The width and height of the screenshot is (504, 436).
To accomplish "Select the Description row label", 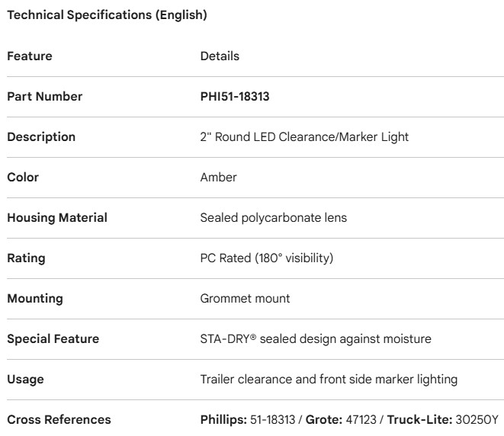I will 41,137.
